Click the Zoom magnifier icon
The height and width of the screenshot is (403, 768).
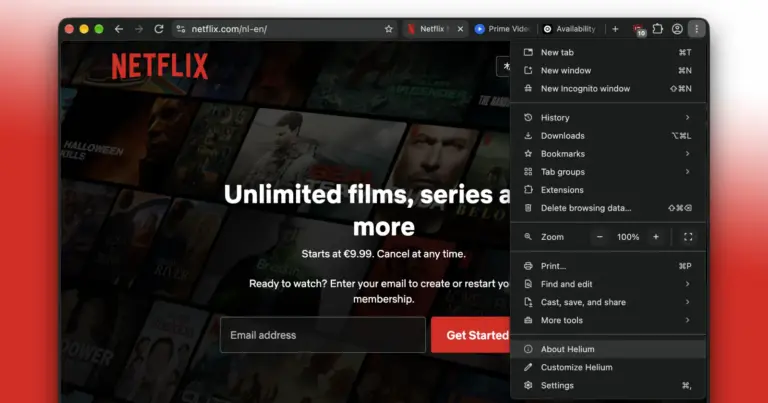click(528, 237)
